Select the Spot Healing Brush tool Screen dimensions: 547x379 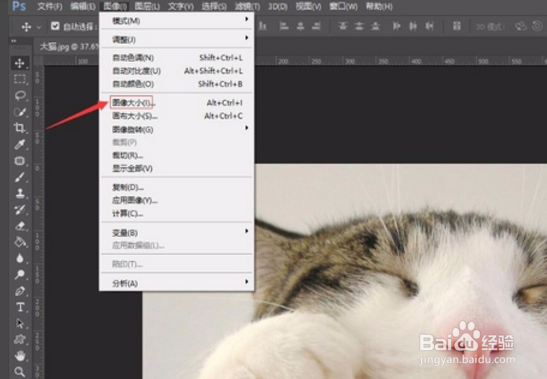pyautogui.click(x=20, y=161)
